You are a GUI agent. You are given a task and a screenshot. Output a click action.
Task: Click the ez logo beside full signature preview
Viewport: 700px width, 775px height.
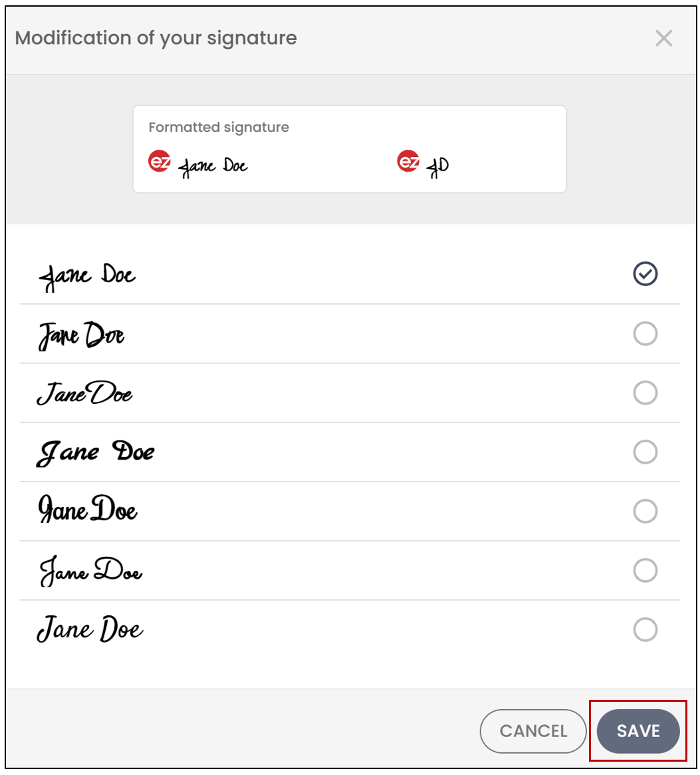tap(160, 161)
